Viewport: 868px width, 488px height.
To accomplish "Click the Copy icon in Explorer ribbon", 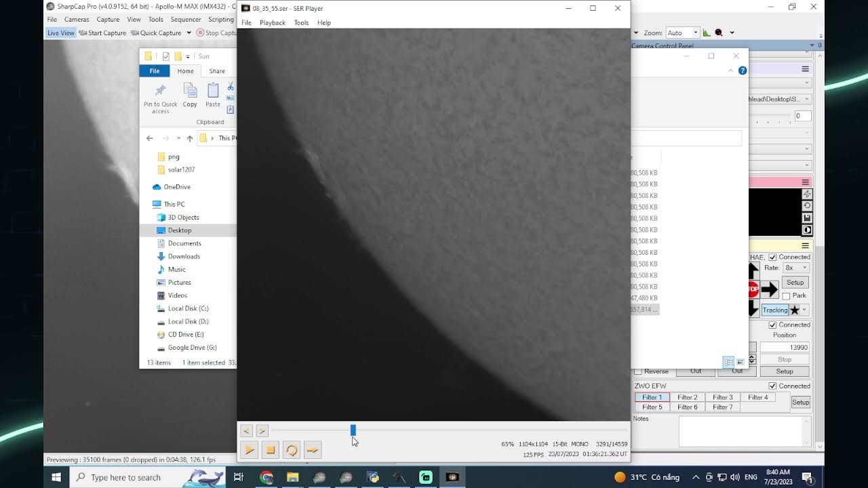I will 190,95.
